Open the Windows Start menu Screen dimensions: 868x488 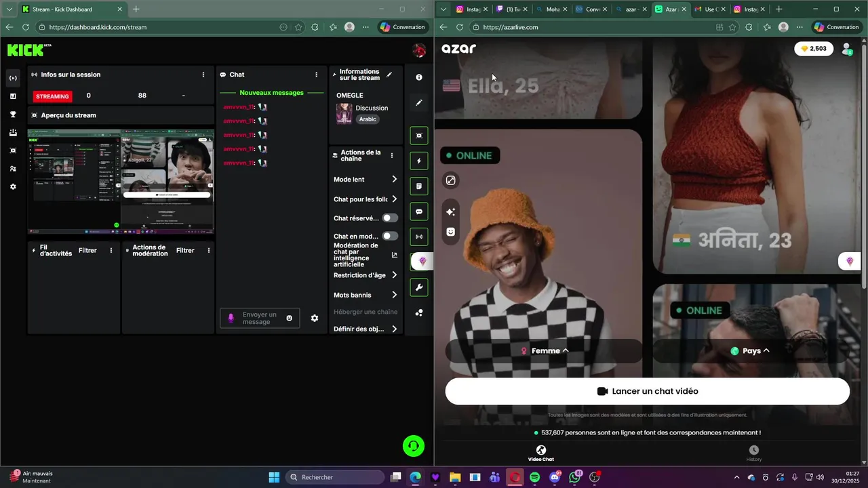(x=274, y=477)
